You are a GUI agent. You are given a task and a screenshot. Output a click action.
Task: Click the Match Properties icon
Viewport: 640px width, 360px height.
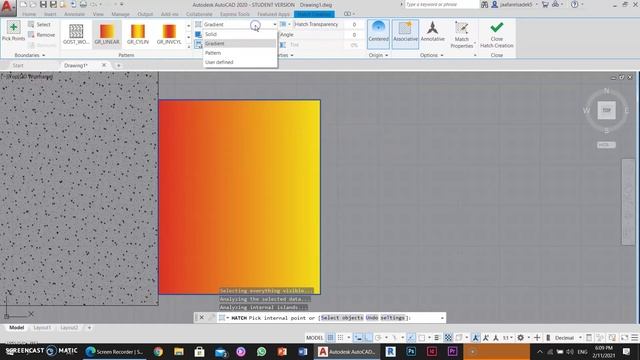(462, 29)
